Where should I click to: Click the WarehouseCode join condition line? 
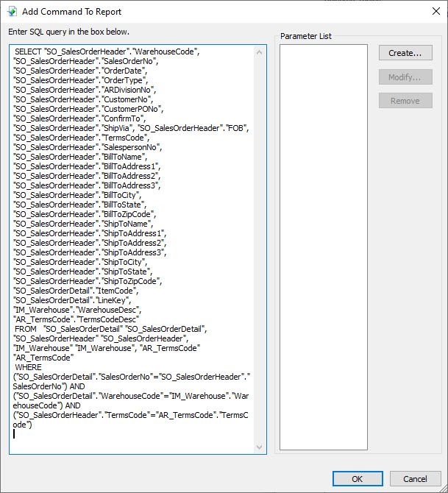[131, 400]
